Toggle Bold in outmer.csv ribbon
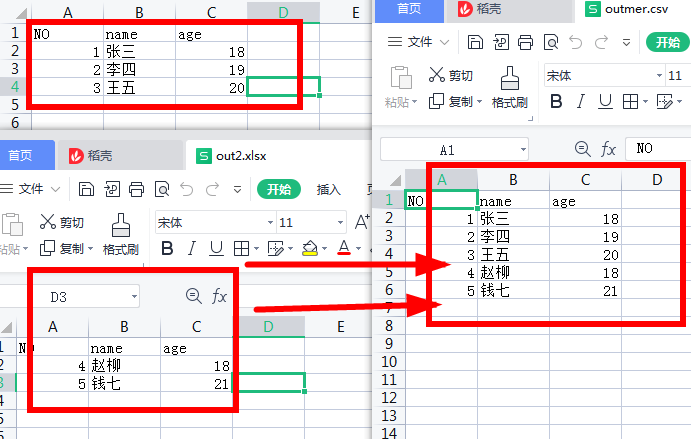 pos(556,101)
